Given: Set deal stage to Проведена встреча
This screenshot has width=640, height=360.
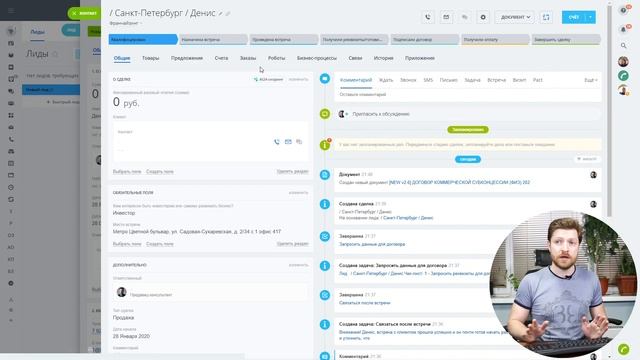Looking at the screenshot, I should [x=284, y=40].
